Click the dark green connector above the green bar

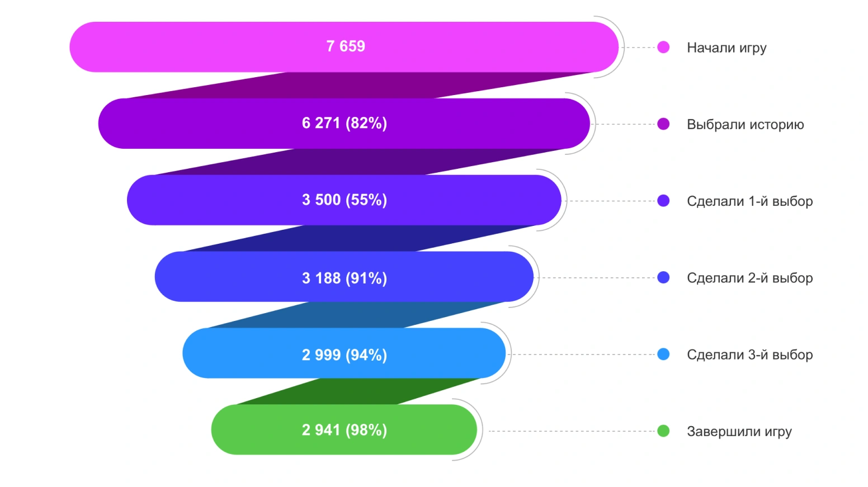[358, 391]
